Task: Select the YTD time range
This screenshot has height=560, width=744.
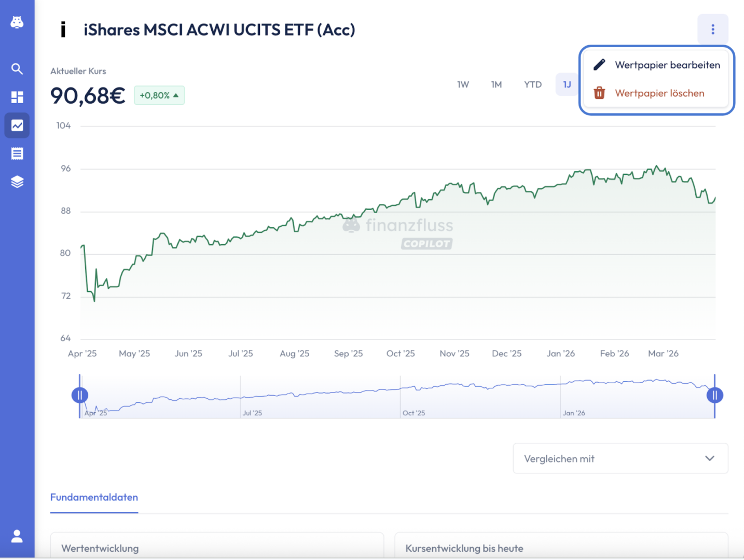Action: click(532, 85)
